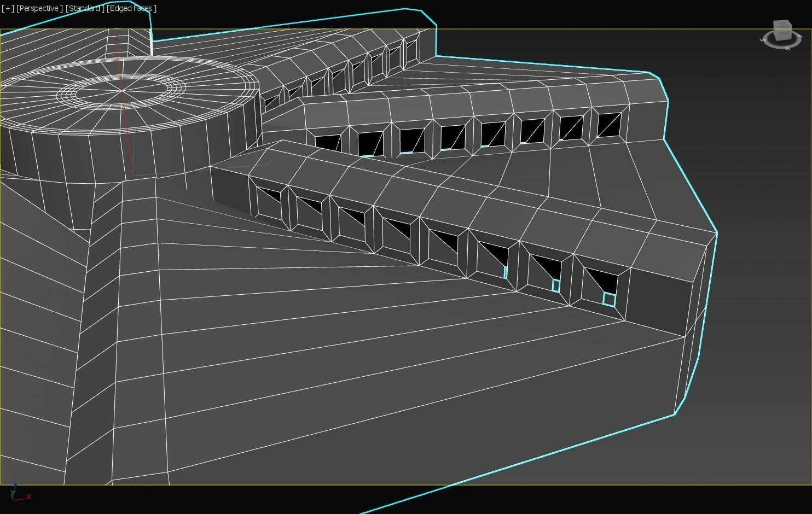Select the middle small cyan-outlined polygon

pos(556,285)
